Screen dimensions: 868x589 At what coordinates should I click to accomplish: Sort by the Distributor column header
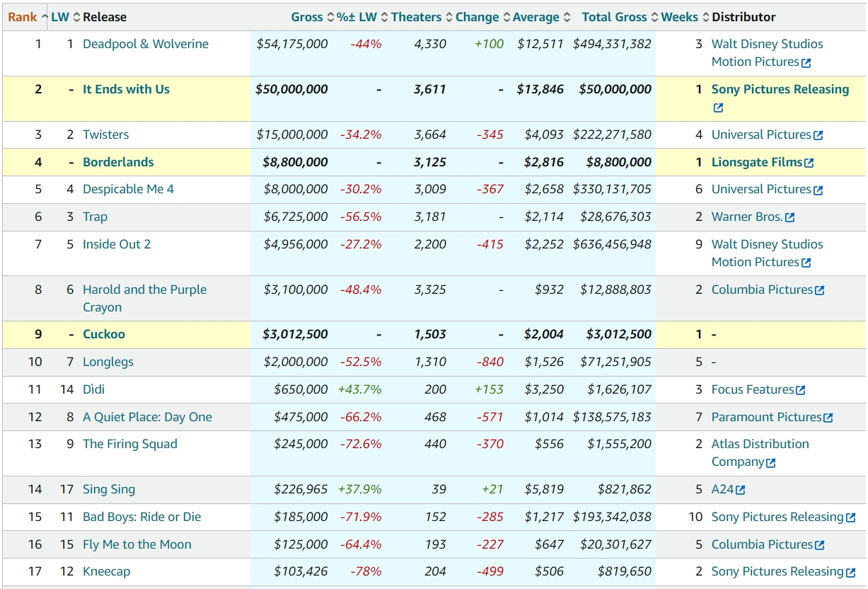coord(743,17)
